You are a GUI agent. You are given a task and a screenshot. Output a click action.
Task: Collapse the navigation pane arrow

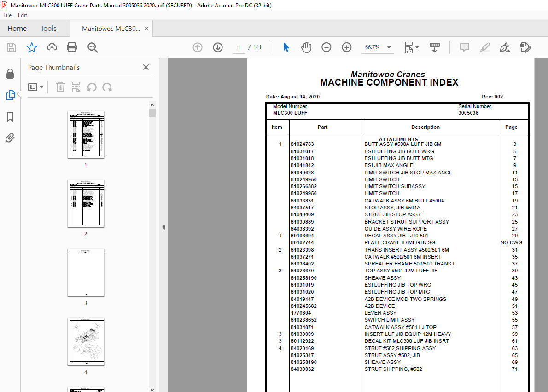(x=163, y=227)
